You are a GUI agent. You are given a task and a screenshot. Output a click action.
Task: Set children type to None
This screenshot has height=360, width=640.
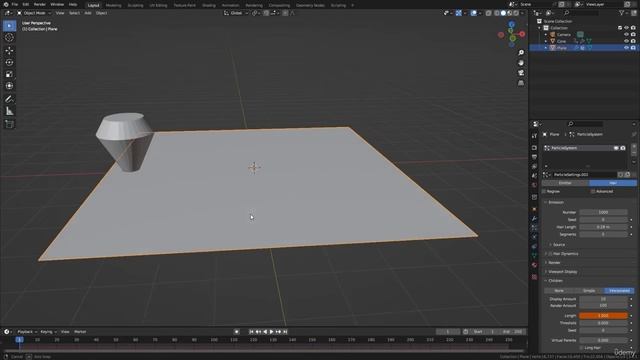click(559, 291)
